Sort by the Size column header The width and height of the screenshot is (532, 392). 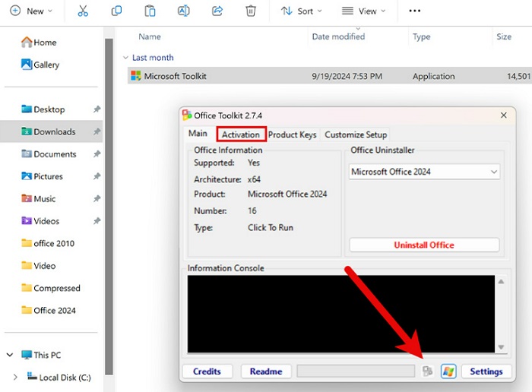coord(504,36)
